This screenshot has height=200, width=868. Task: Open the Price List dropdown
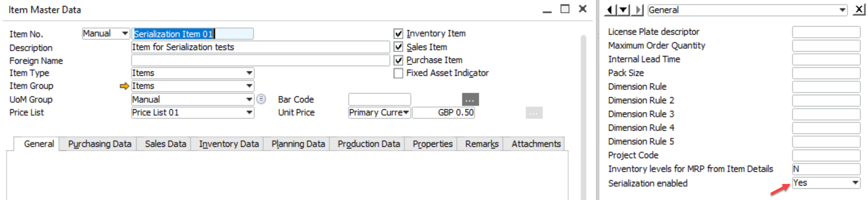(249, 113)
